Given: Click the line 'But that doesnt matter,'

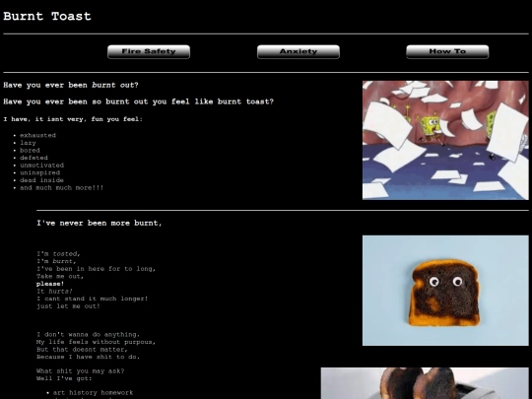Looking at the screenshot, I should 82,350.
